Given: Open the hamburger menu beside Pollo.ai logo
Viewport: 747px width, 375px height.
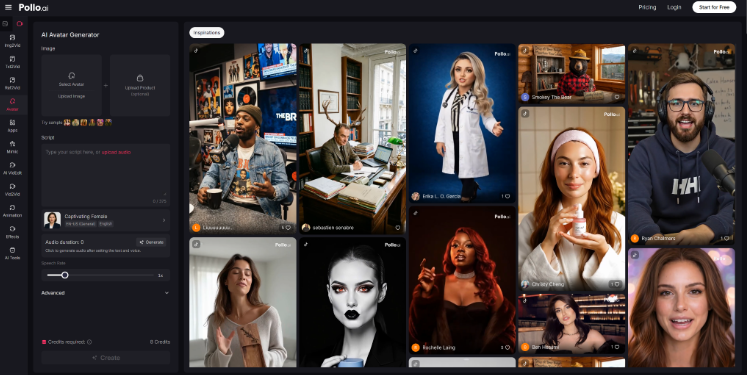Looking at the screenshot, I should [x=8, y=7].
